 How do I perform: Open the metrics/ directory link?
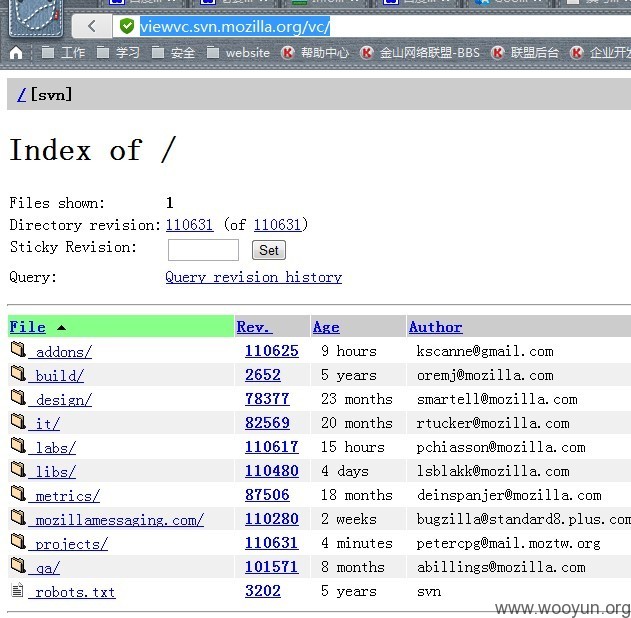64,496
